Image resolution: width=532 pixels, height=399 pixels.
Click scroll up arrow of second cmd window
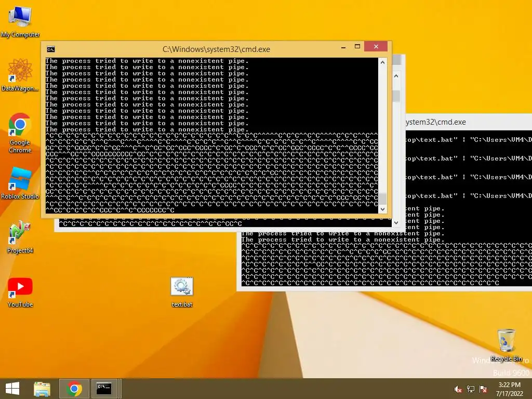point(396,76)
